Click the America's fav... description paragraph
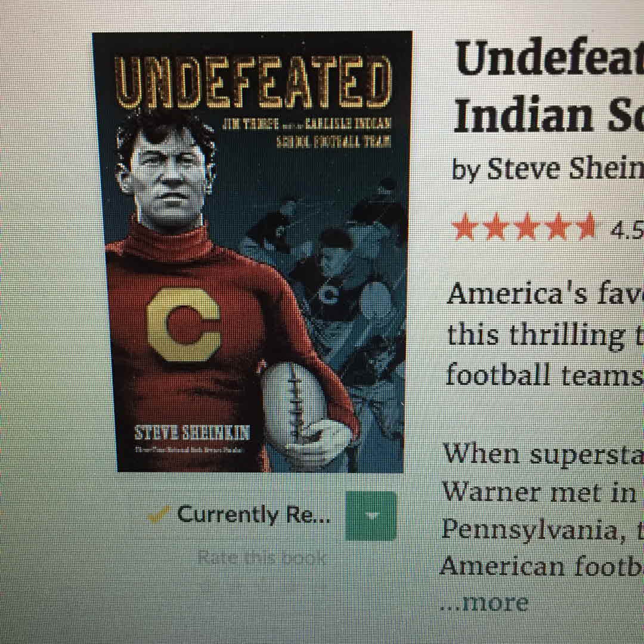 point(546,335)
